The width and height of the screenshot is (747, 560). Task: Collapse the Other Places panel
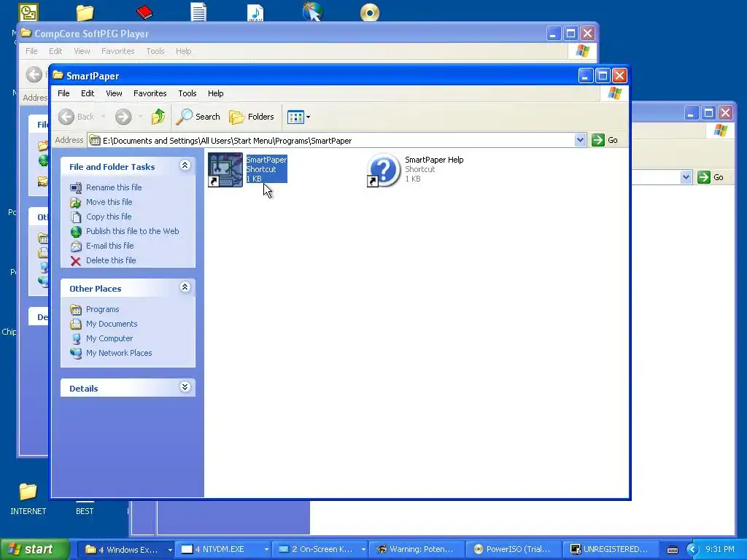tap(185, 287)
